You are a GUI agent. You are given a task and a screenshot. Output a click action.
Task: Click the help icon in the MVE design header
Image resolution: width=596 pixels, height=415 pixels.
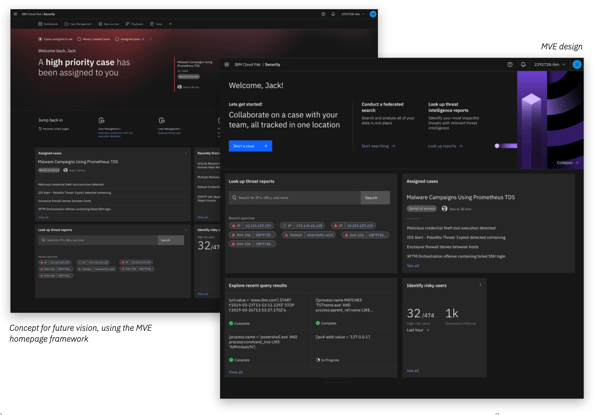pyautogui.click(x=510, y=65)
